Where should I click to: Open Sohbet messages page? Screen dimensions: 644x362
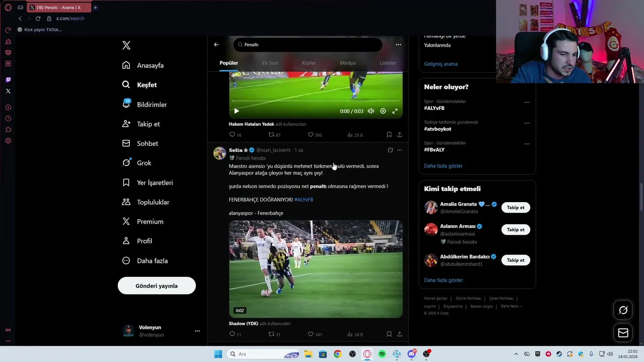coord(140,143)
